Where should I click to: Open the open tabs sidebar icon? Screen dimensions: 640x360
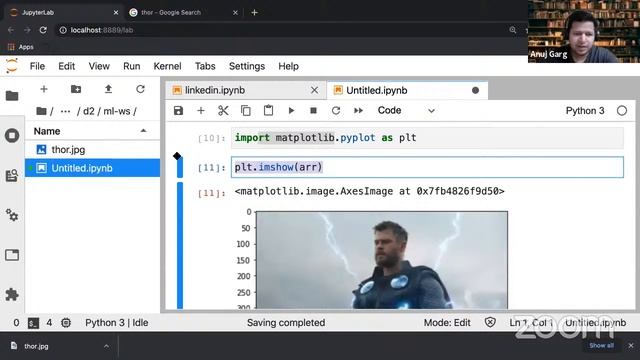(12, 255)
